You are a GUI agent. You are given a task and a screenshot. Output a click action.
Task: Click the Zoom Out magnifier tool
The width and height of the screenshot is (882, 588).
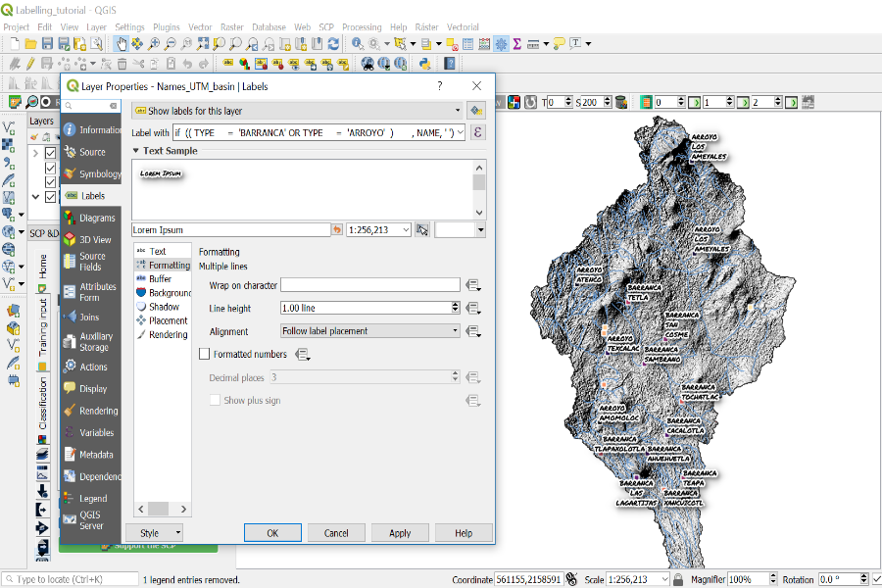[x=170, y=44]
